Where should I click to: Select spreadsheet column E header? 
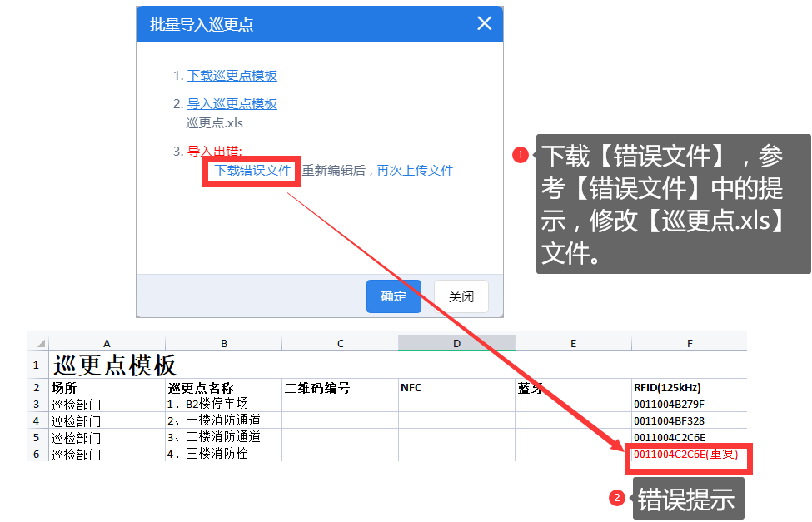[573, 343]
